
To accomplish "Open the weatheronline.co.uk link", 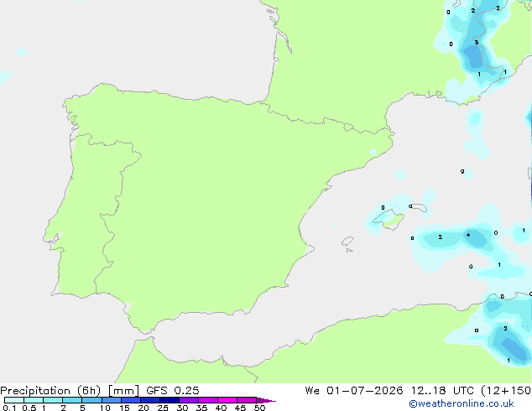I will point(462,403).
